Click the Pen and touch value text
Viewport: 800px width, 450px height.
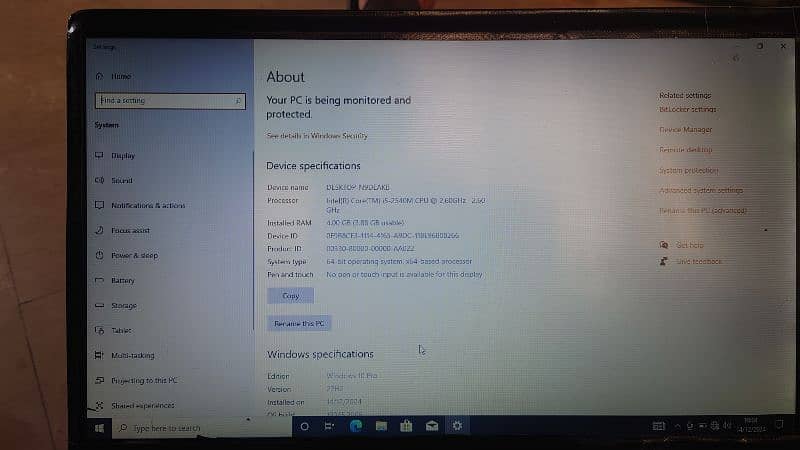point(404,274)
